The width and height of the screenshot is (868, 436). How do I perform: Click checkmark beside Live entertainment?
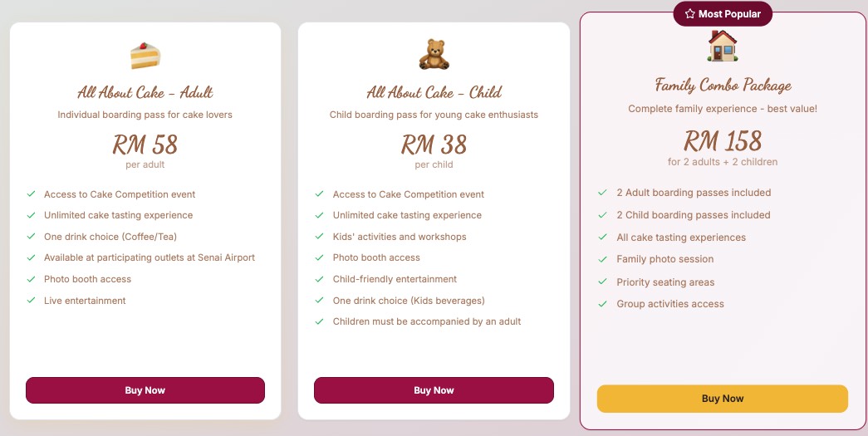tap(31, 301)
